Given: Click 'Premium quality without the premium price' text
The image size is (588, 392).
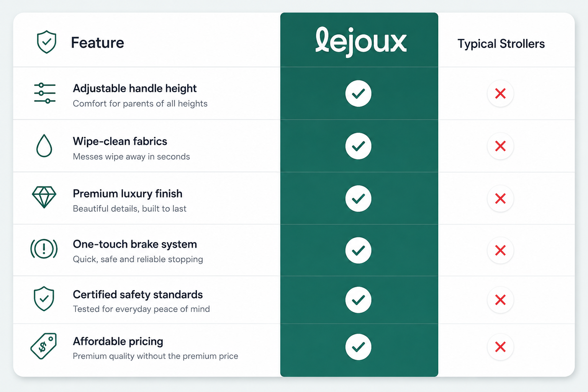Looking at the screenshot, I should (x=156, y=356).
